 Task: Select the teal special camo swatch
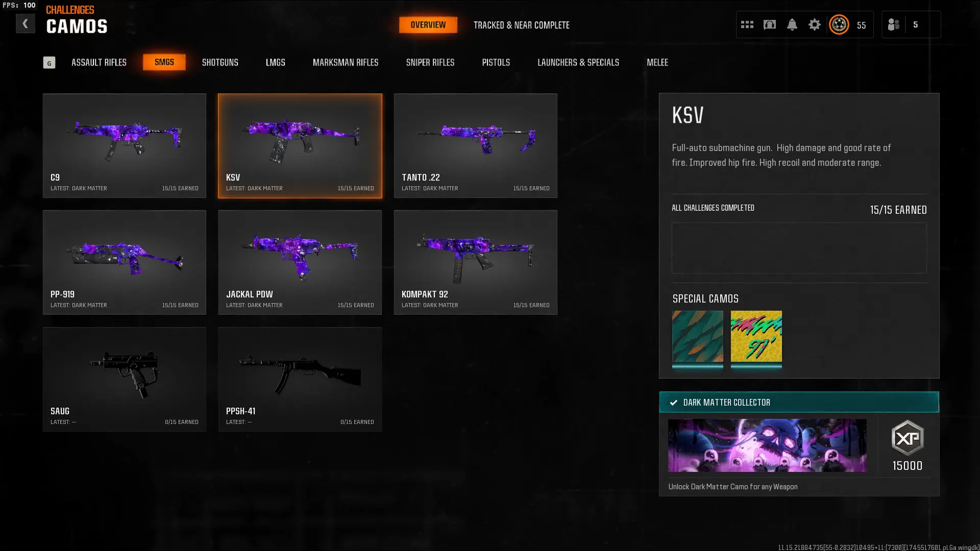point(698,337)
